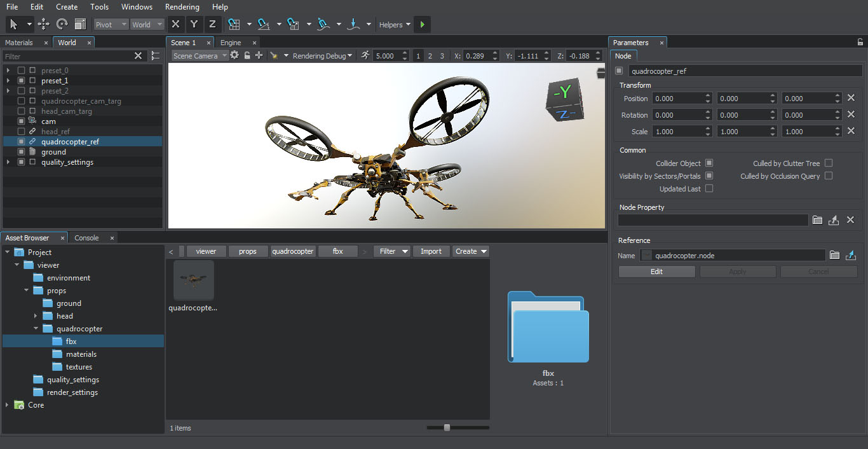This screenshot has width=868, height=449.
Task: Expand the preset_1 node in World tree
Action: [x=8, y=81]
